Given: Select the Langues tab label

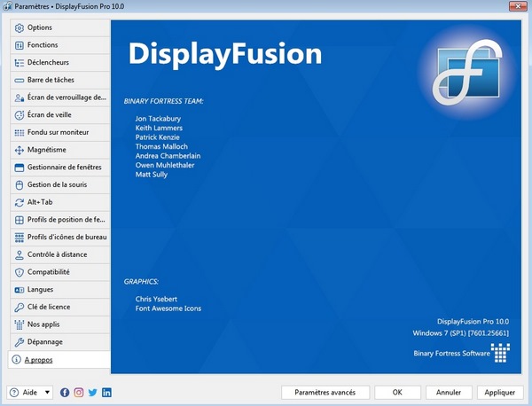Looking at the screenshot, I should pos(41,289).
